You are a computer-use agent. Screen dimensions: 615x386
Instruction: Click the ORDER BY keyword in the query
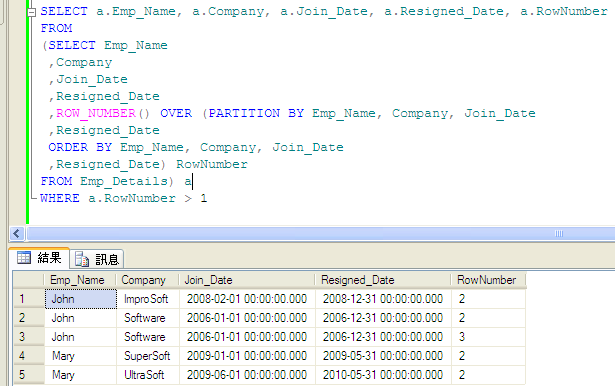[80, 147]
